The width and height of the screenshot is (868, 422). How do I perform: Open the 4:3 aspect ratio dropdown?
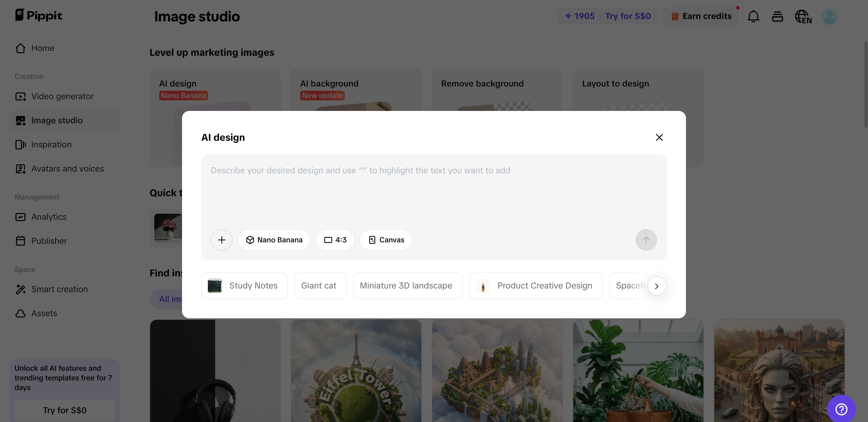[x=335, y=240]
